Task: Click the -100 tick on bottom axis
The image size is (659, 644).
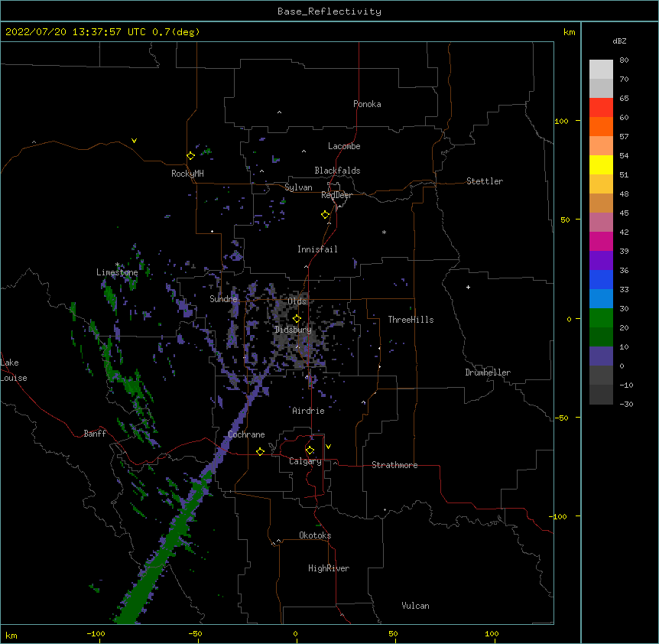Action: click(x=96, y=633)
